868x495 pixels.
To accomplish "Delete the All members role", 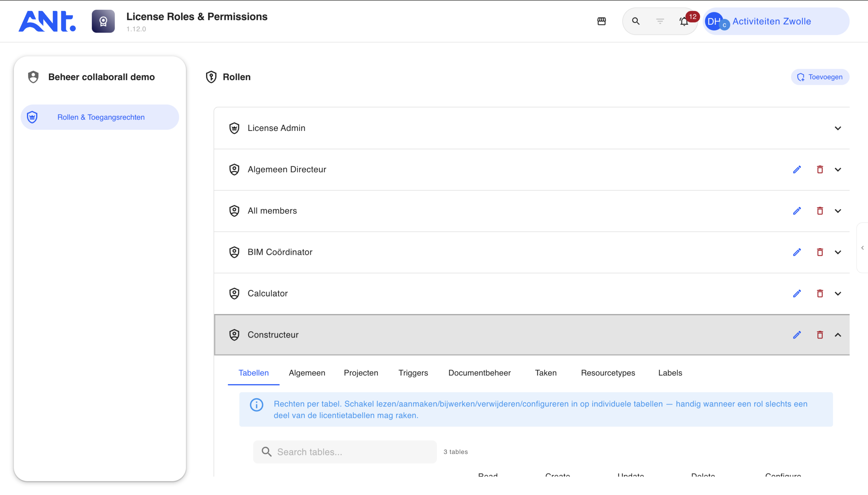I will [x=820, y=211].
